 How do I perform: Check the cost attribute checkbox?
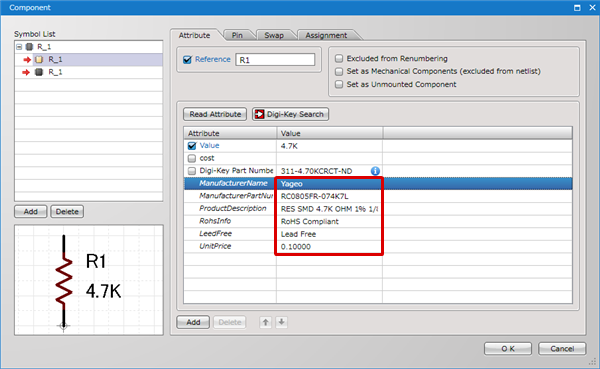click(192, 158)
